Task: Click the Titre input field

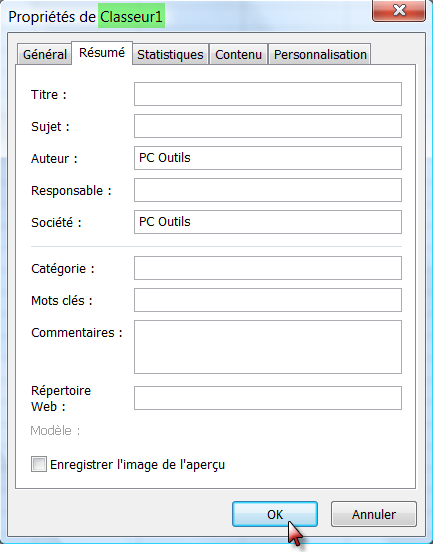Action: [x=268, y=94]
